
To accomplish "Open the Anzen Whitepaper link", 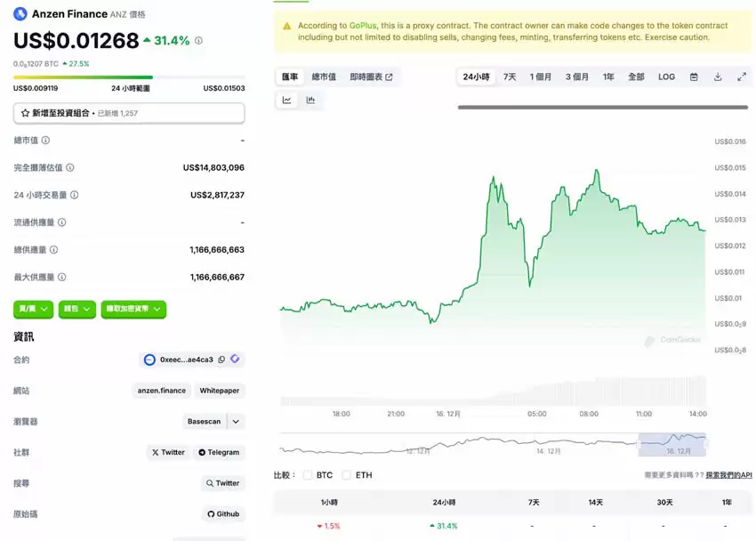I will pos(220,390).
